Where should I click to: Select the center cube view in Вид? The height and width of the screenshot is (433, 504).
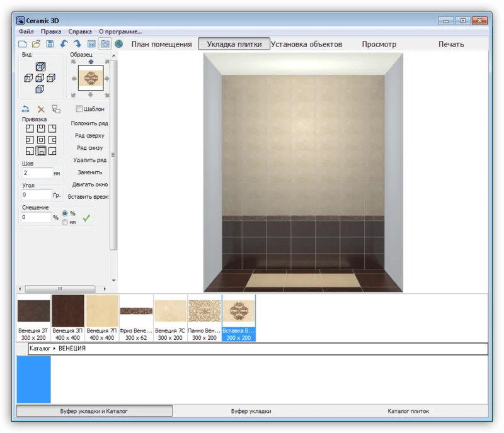[40, 78]
